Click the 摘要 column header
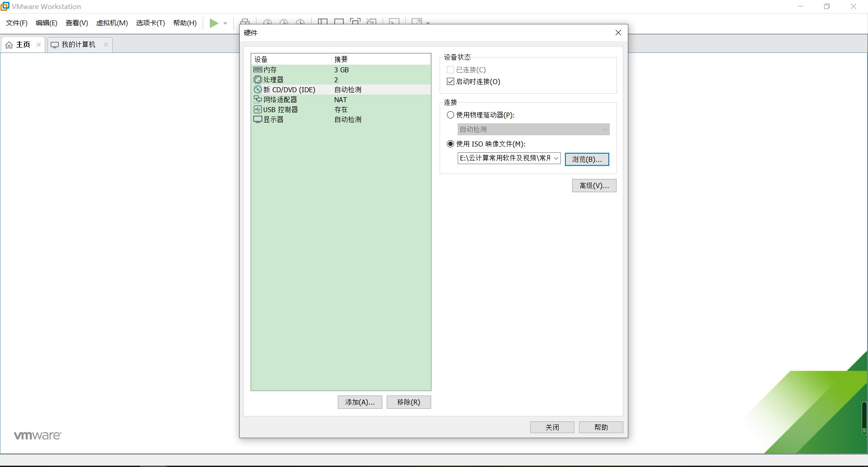Image resolution: width=868 pixels, height=467 pixels. pos(381,59)
